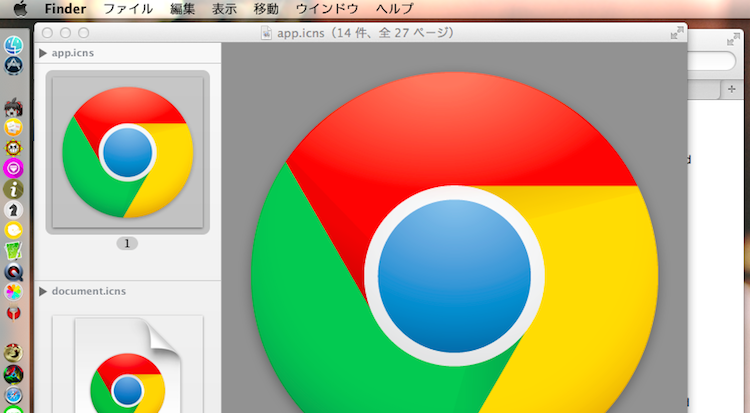Image resolution: width=750 pixels, height=413 pixels.
Task: Open the yellow circle dock icon
Action: [x=13, y=230]
